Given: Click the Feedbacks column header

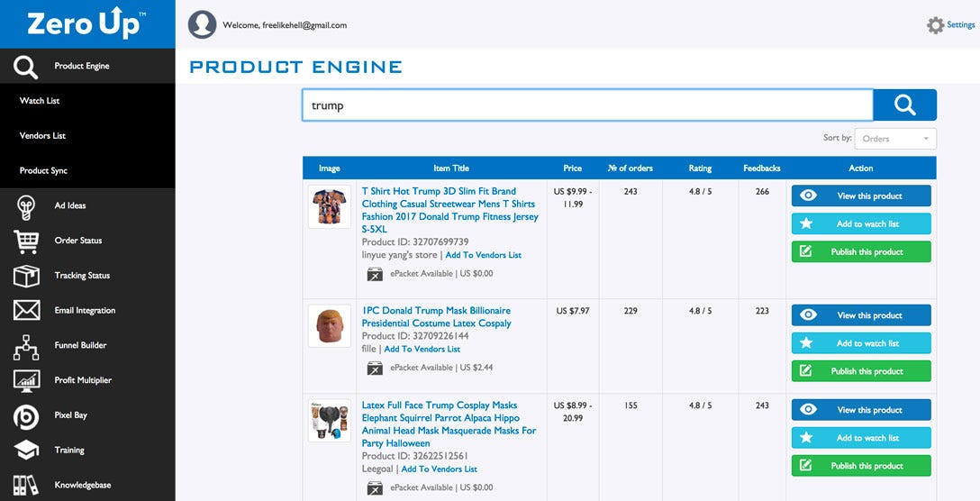Looking at the screenshot, I should [762, 169].
